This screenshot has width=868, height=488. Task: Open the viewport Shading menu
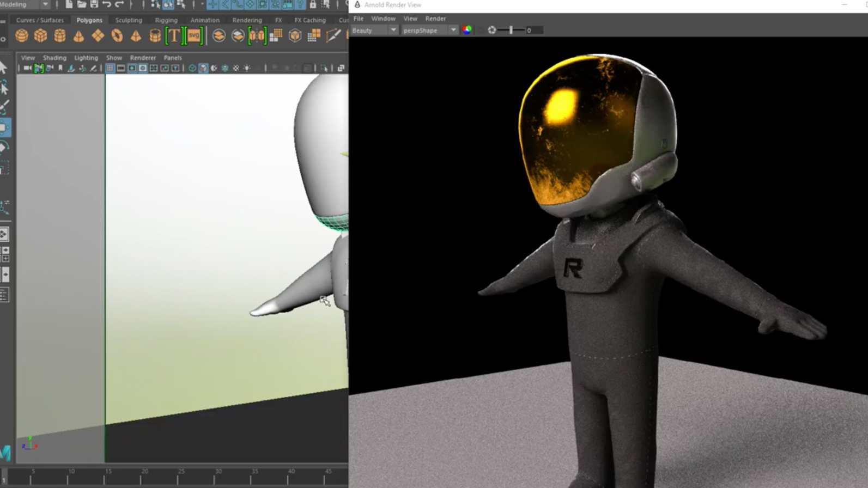click(54, 58)
